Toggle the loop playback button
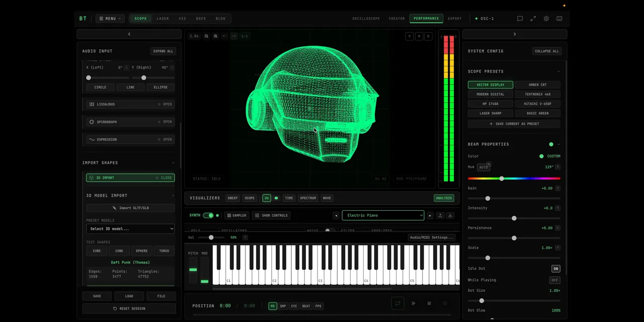The image size is (644, 322). 397,303
